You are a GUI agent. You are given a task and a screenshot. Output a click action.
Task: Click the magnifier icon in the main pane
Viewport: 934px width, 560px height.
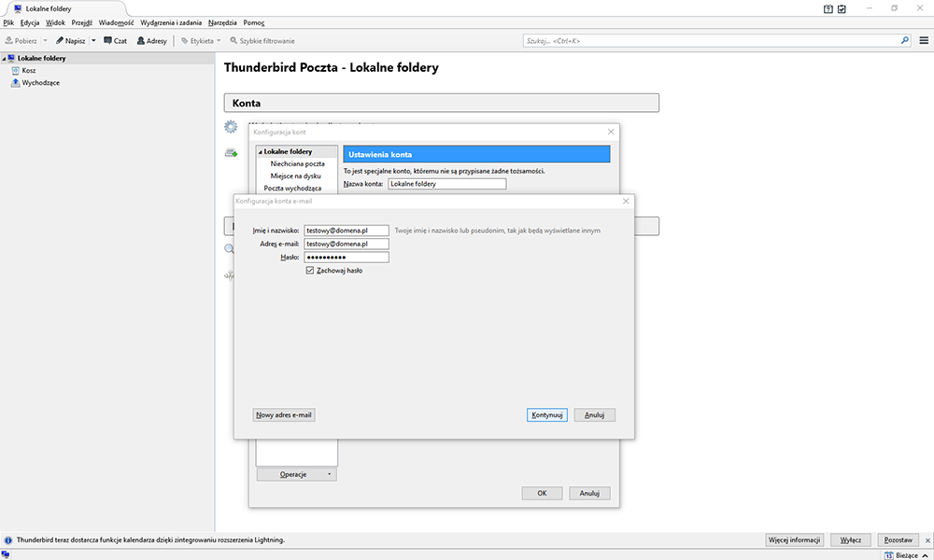(230, 249)
